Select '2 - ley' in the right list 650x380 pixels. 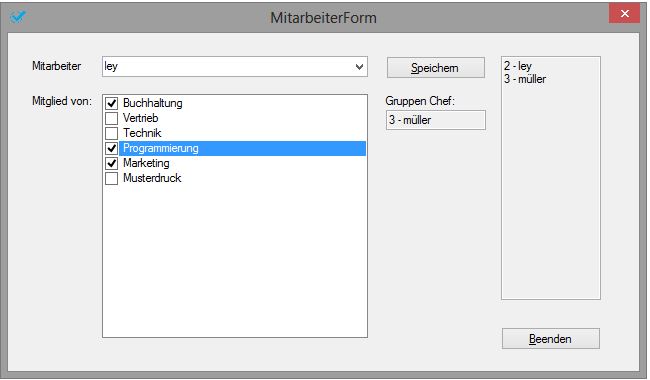tap(518, 66)
